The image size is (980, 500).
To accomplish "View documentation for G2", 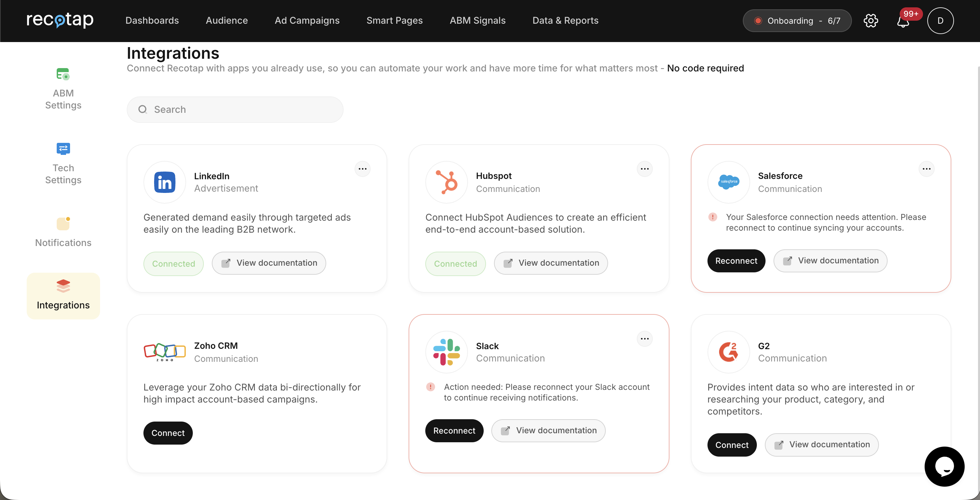I will coord(822,445).
